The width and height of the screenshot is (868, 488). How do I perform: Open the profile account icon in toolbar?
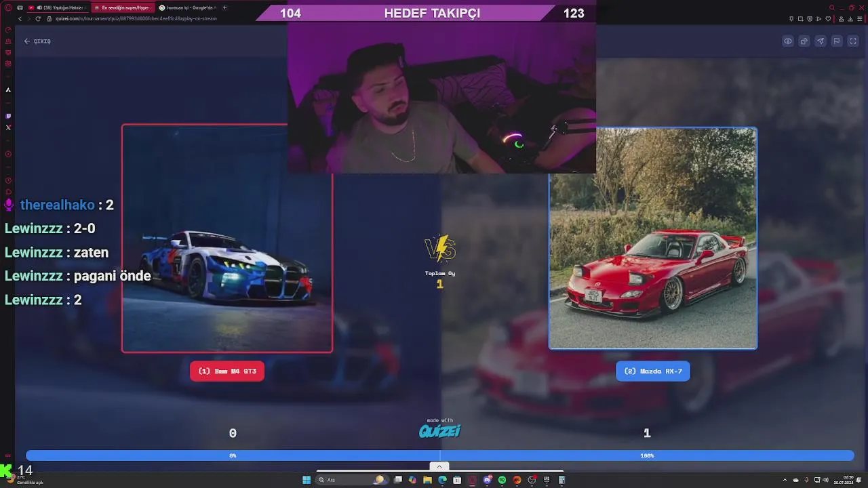pos(842,19)
